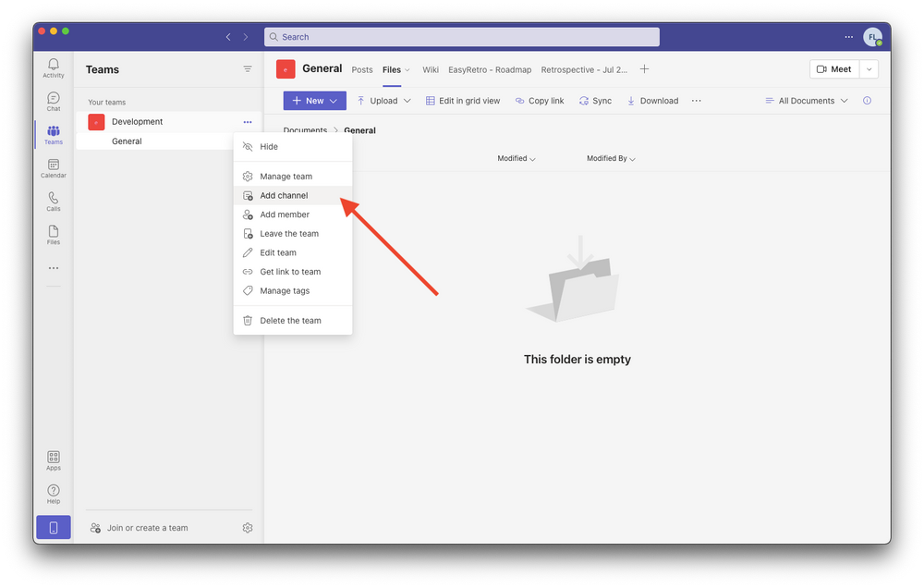Image resolution: width=924 pixels, height=588 pixels.
Task: Select the Teams sidebar icon
Action: click(x=53, y=134)
